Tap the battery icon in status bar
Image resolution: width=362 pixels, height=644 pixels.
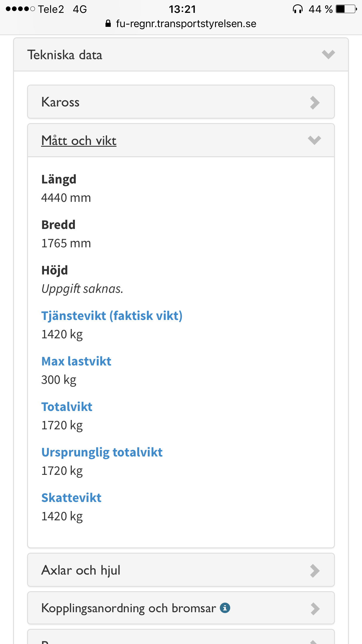(346, 9)
